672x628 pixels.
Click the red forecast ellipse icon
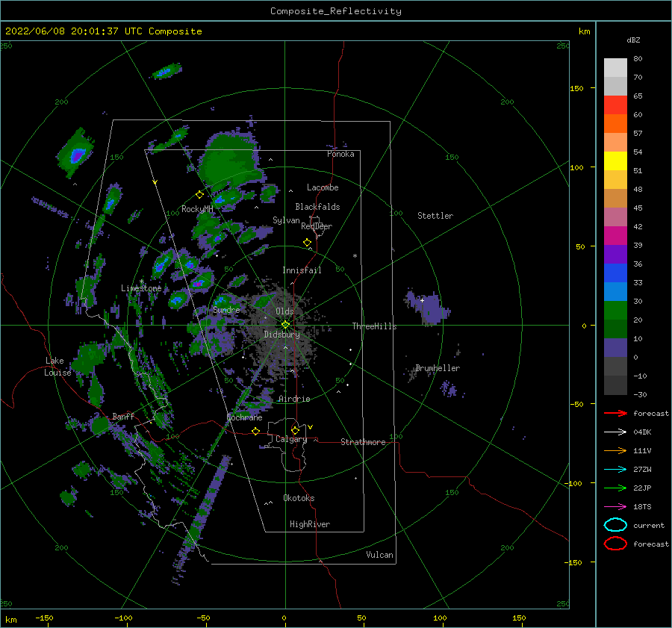pyautogui.click(x=615, y=544)
